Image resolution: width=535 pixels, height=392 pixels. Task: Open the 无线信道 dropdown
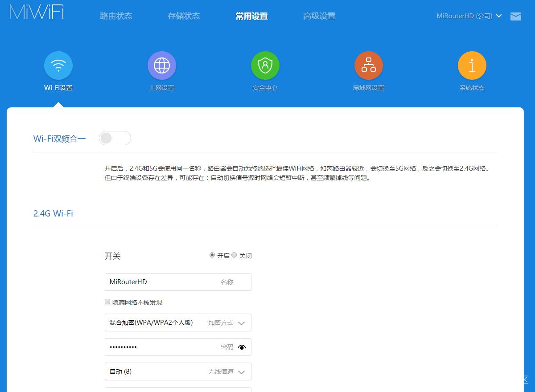coord(178,372)
